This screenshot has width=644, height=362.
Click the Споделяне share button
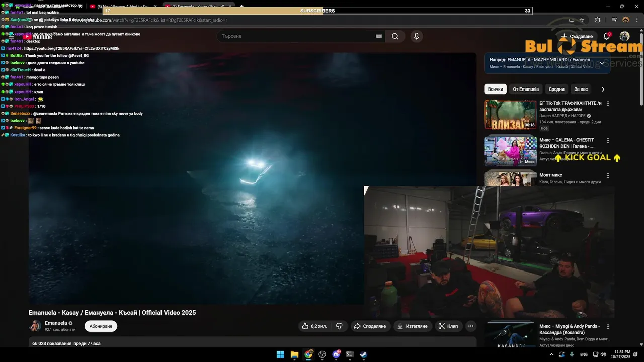tap(371, 326)
